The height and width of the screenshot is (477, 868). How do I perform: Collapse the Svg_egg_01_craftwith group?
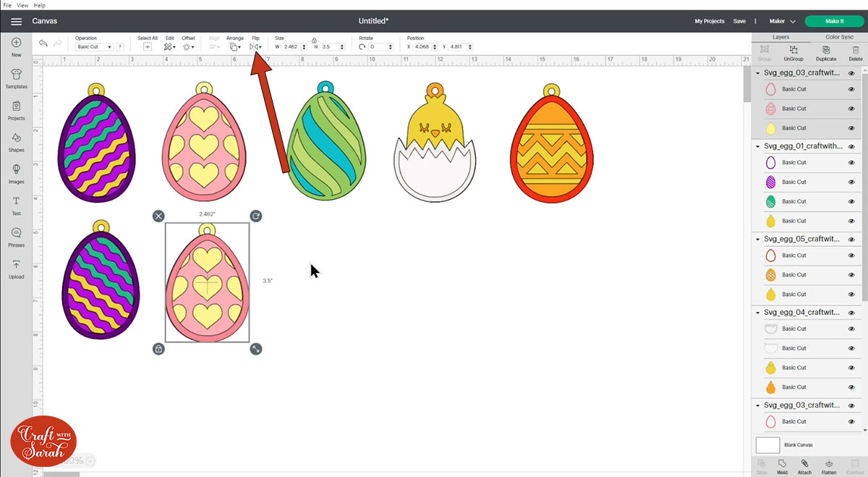pyautogui.click(x=757, y=145)
